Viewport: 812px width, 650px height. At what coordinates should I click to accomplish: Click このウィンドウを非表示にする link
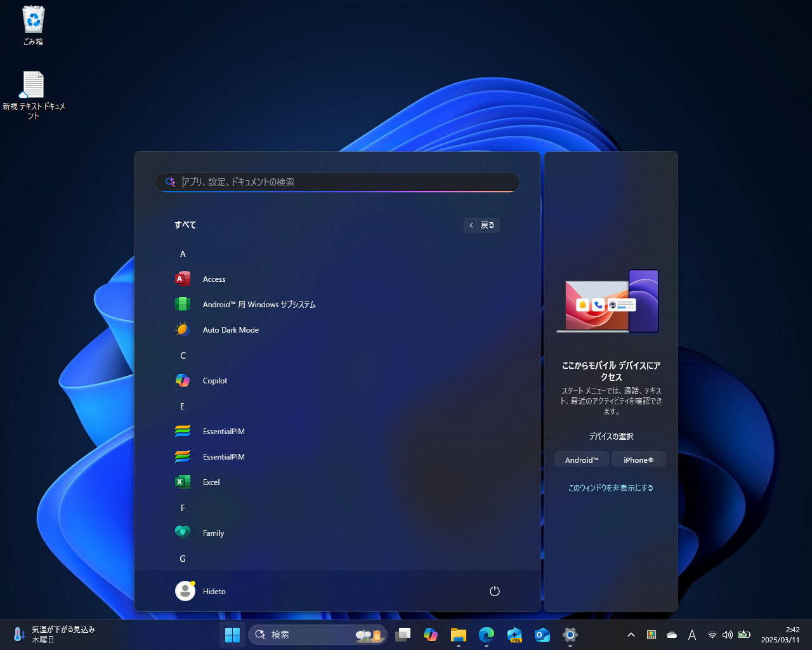[x=611, y=488]
